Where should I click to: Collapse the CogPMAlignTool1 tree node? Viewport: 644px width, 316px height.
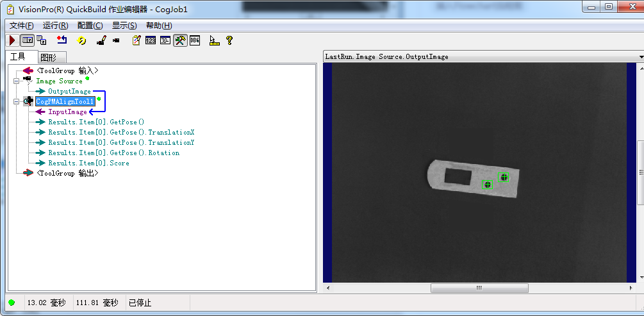17,101
